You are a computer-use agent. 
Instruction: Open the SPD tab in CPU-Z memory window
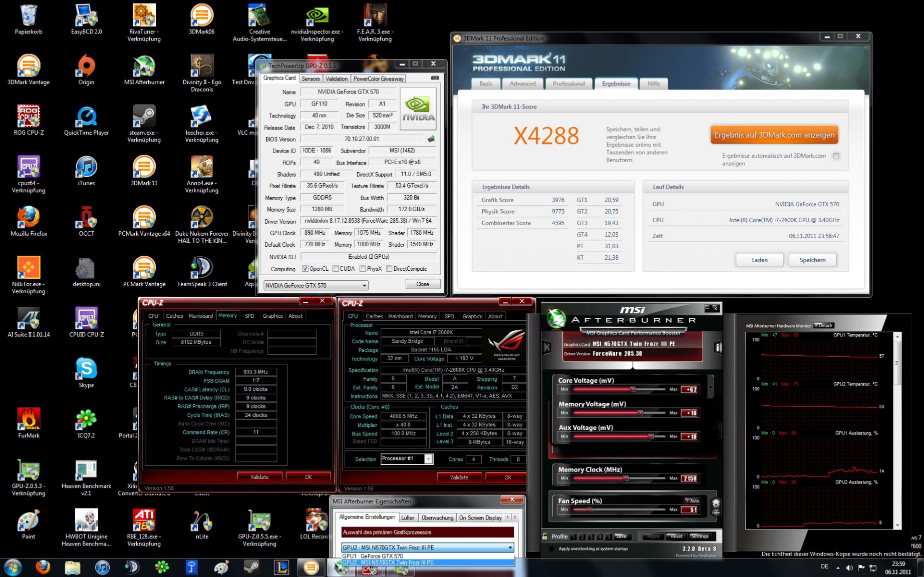[x=249, y=316]
